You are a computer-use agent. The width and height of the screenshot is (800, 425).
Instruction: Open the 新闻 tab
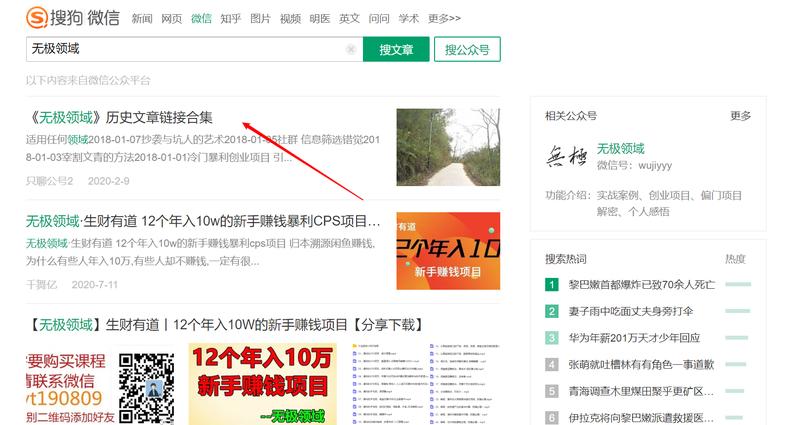(142, 18)
